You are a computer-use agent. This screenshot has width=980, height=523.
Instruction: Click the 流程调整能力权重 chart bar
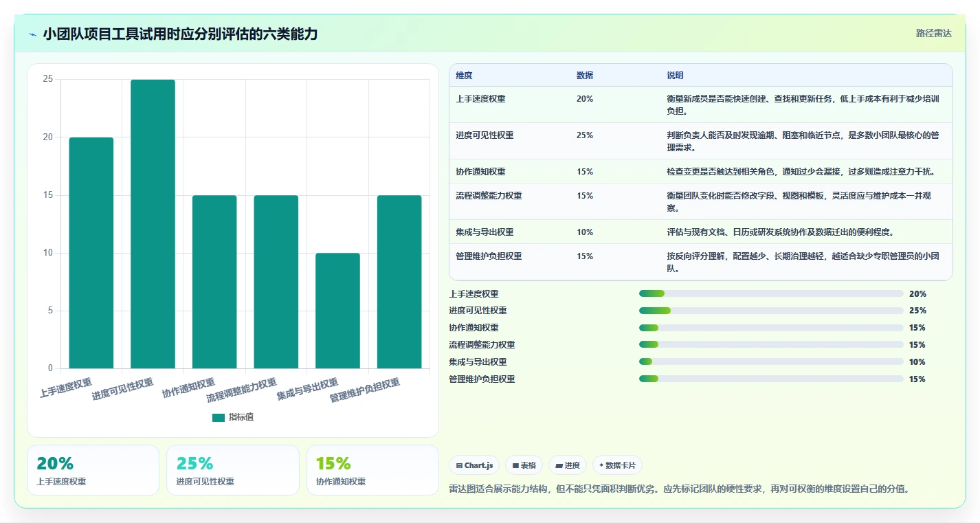coord(276,282)
